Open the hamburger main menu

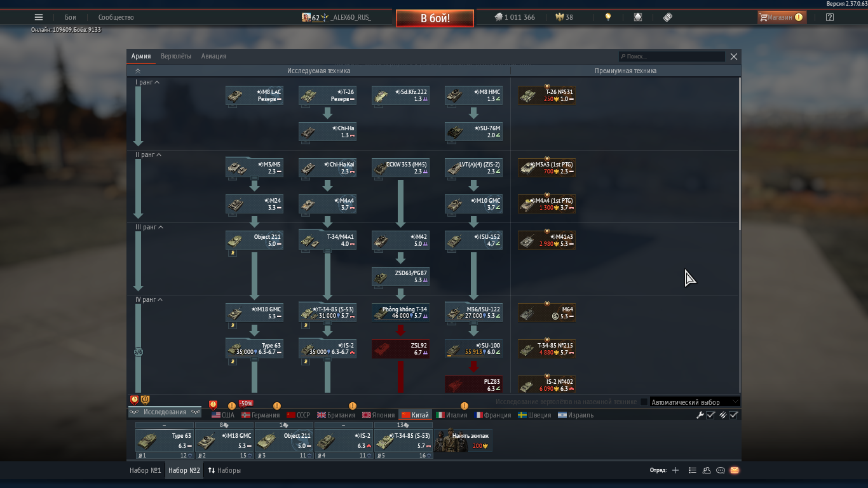[39, 17]
